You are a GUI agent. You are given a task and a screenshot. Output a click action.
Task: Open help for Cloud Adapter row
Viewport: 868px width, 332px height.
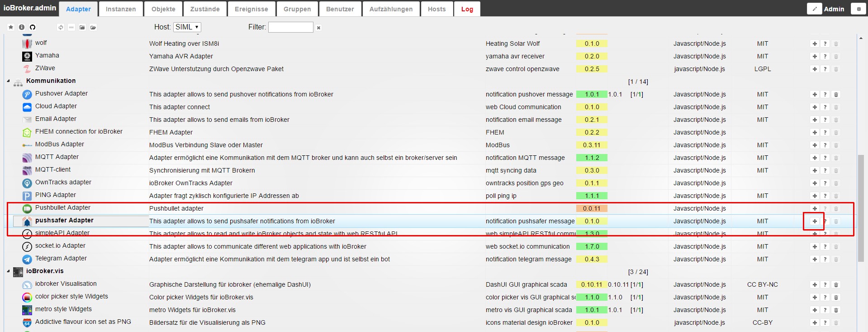tap(825, 107)
